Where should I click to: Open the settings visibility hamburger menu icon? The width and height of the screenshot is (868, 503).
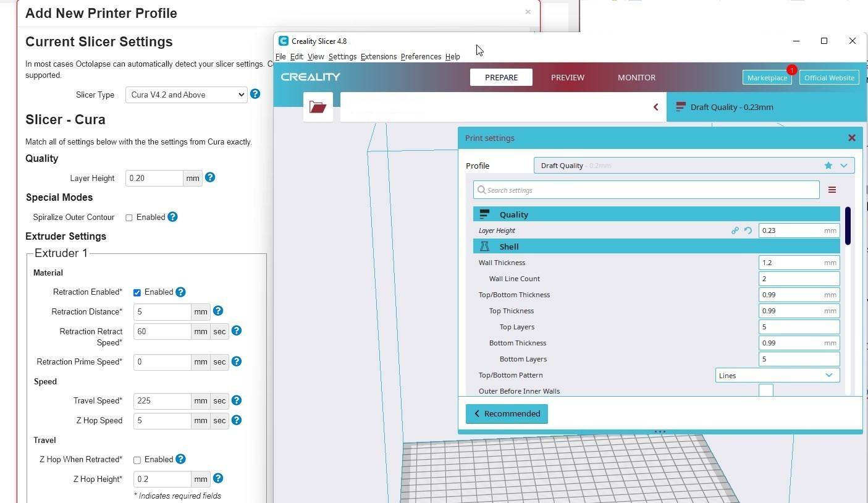[832, 190]
